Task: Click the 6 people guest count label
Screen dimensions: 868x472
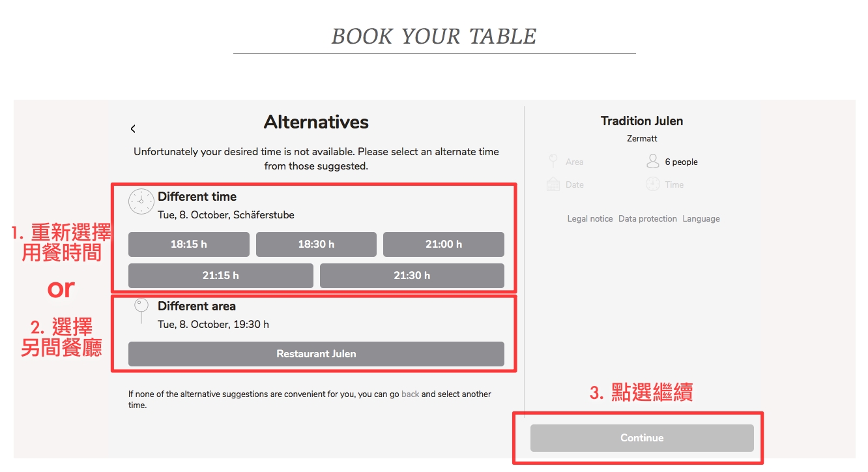Action: 681,162
